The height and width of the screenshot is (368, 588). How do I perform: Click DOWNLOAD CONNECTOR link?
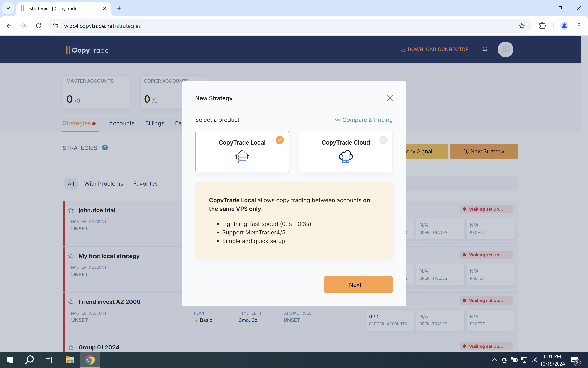click(435, 49)
